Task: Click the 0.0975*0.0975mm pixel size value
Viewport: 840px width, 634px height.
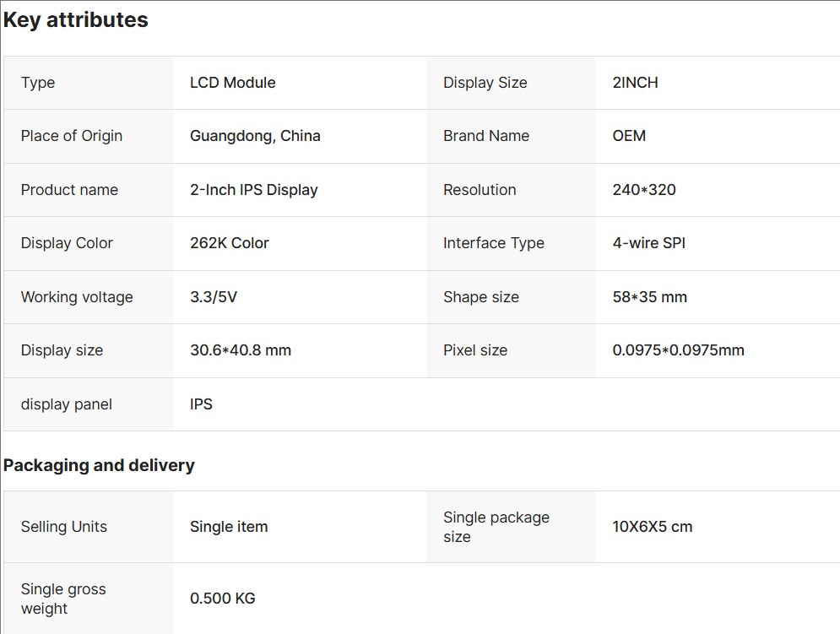Action: pyautogui.click(x=679, y=350)
